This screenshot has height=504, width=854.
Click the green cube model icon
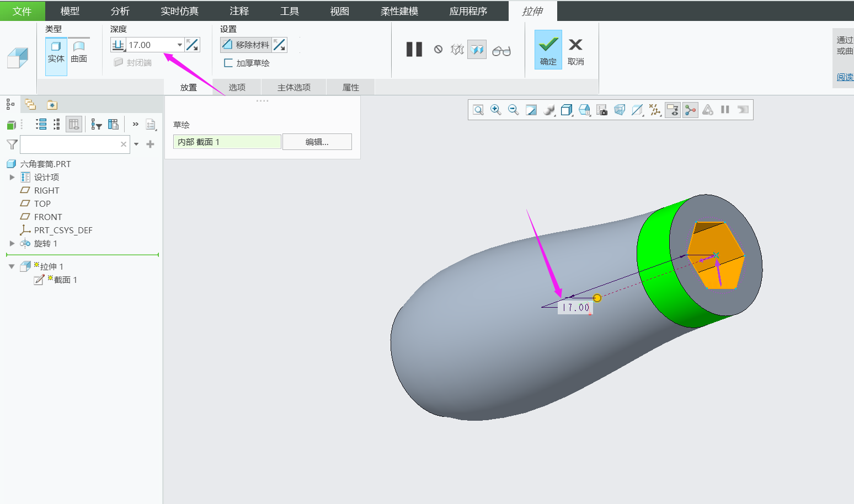point(11,125)
